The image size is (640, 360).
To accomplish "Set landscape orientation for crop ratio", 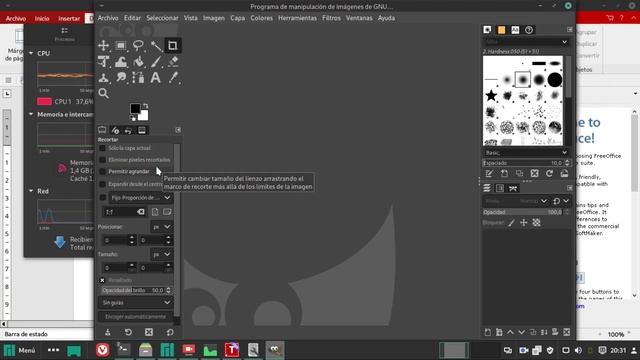I will [167, 212].
